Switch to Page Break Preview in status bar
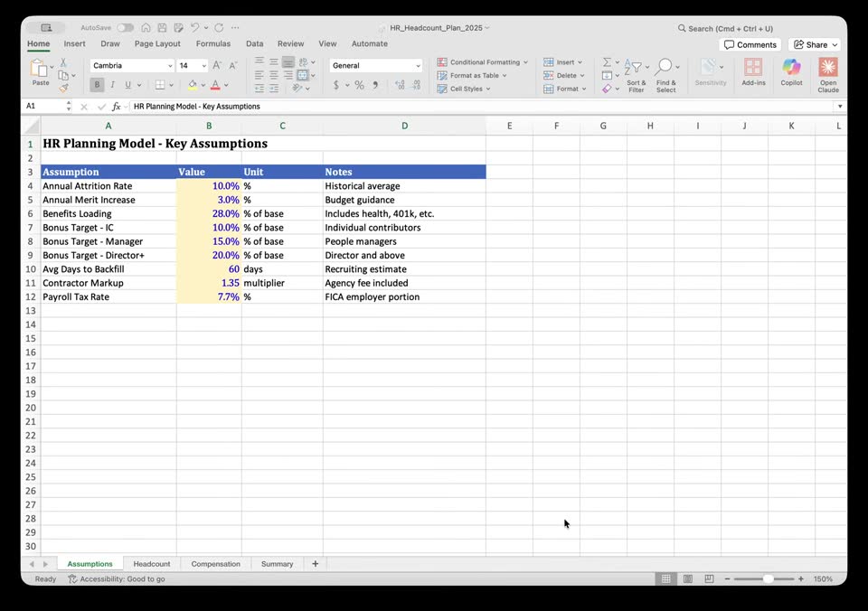The height and width of the screenshot is (611, 868). pyautogui.click(x=709, y=578)
